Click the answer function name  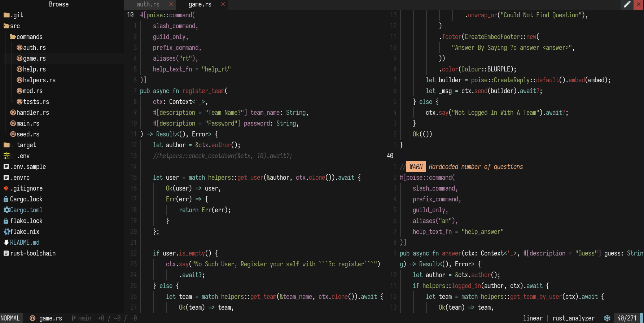coord(451,253)
